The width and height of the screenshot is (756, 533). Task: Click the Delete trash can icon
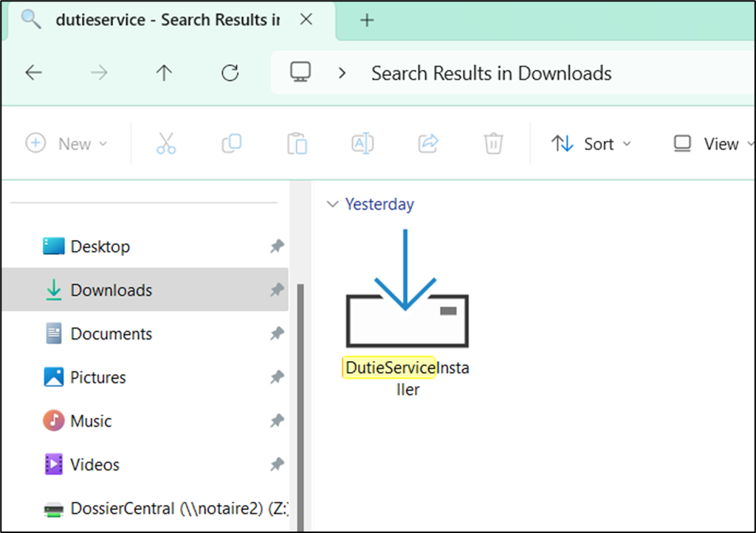pyautogui.click(x=493, y=143)
